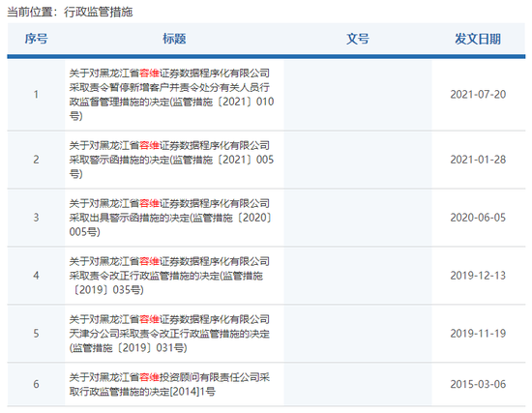Select the date 2019-11-19

[478, 334]
